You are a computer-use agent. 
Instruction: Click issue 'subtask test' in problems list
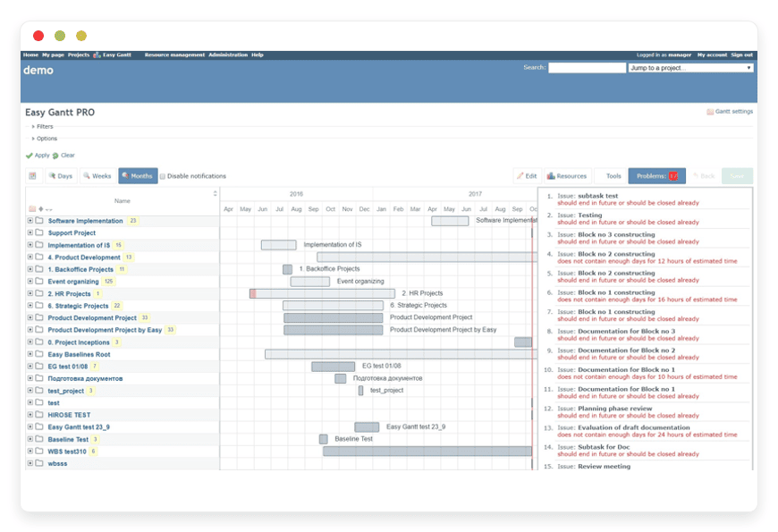tap(598, 196)
